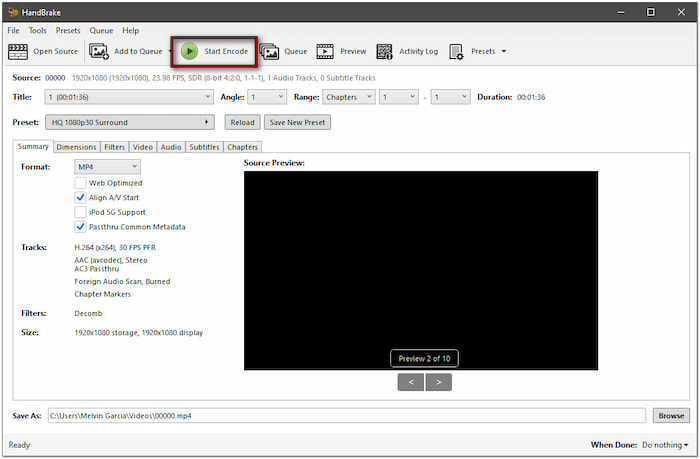Click the 1920x1080 storage size text
The height and width of the screenshot is (459, 700).
(x=139, y=333)
